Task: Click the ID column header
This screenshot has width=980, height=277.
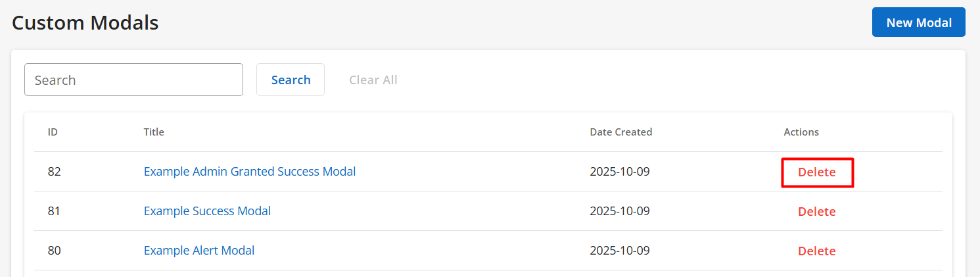Action: coord(53,132)
